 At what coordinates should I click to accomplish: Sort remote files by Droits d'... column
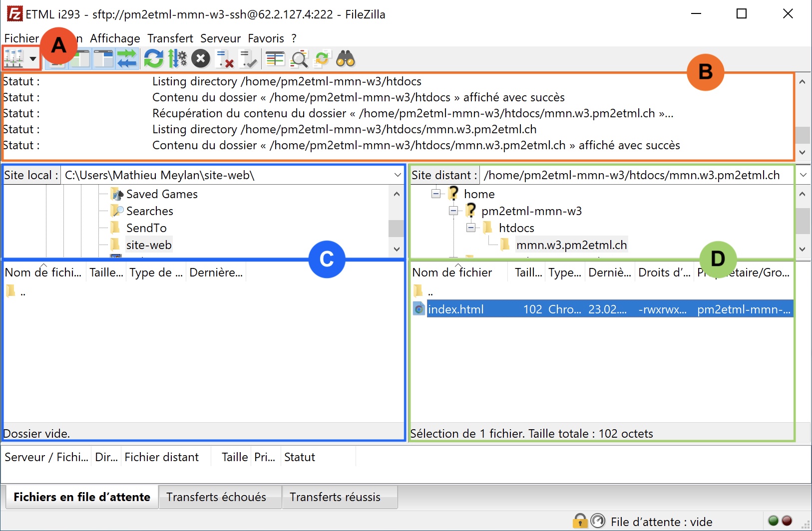tap(664, 272)
